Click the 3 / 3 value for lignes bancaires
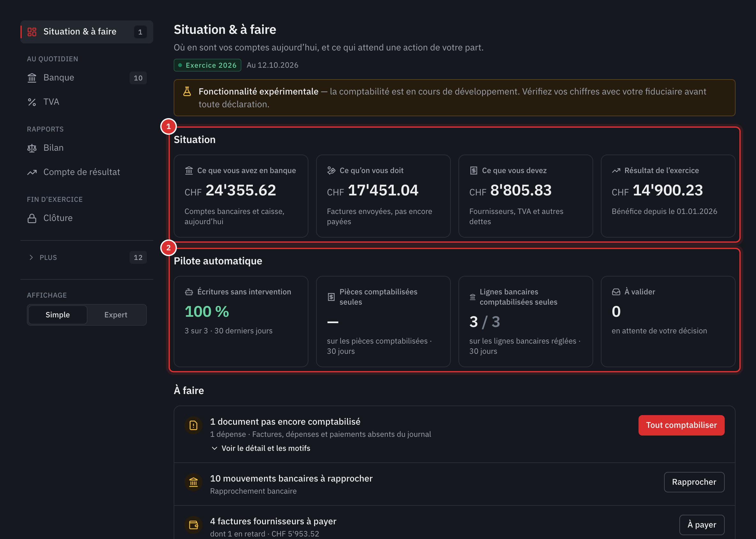The width and height of the screenshot is (756, 539). click(x=485, y=322)
